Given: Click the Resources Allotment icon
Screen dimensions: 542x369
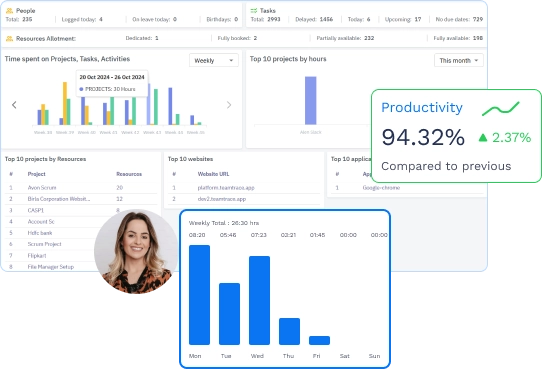Looking at the screenshot, I should pos(9,38).
